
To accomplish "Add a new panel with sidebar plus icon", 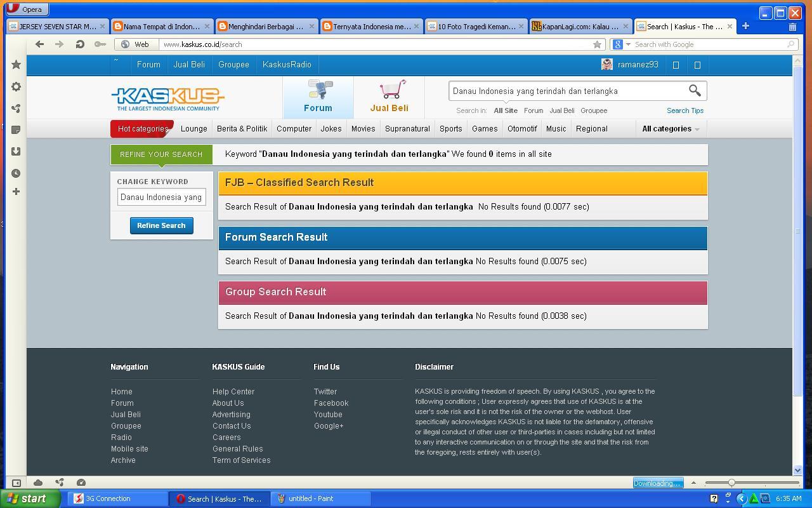I will (x=16, y=191).
